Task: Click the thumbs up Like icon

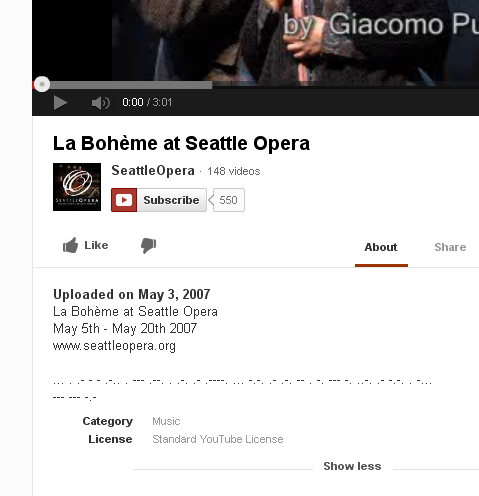Action: (x=70, y=245)
